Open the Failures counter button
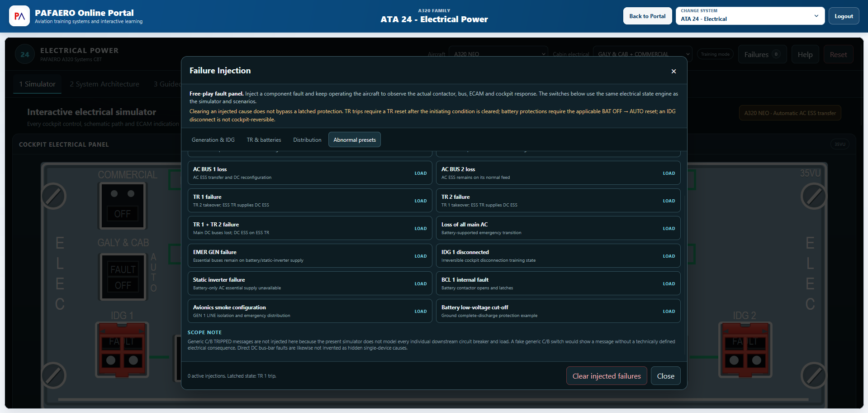The height and width of the screenshot is (413, 868). [762, 54]
